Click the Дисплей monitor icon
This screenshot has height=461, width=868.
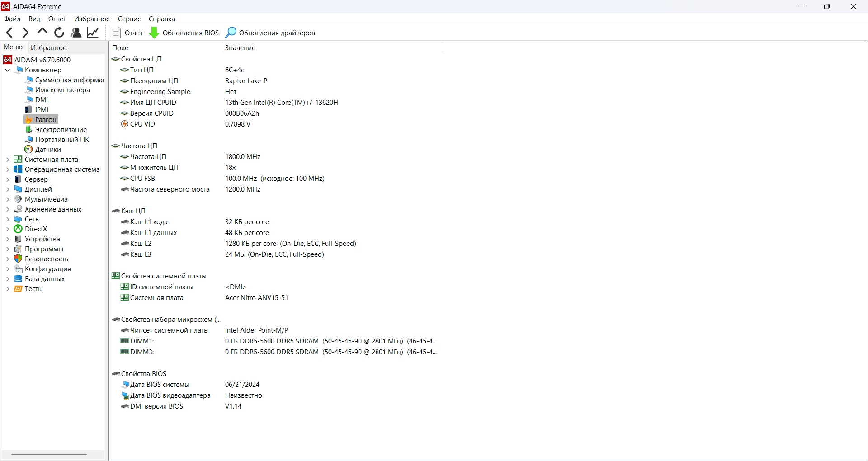(x=18, y=189)
